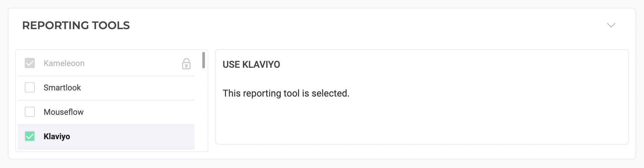Click the locked Kameleoon label
This screenshot has height=168, width=644.
64,63
